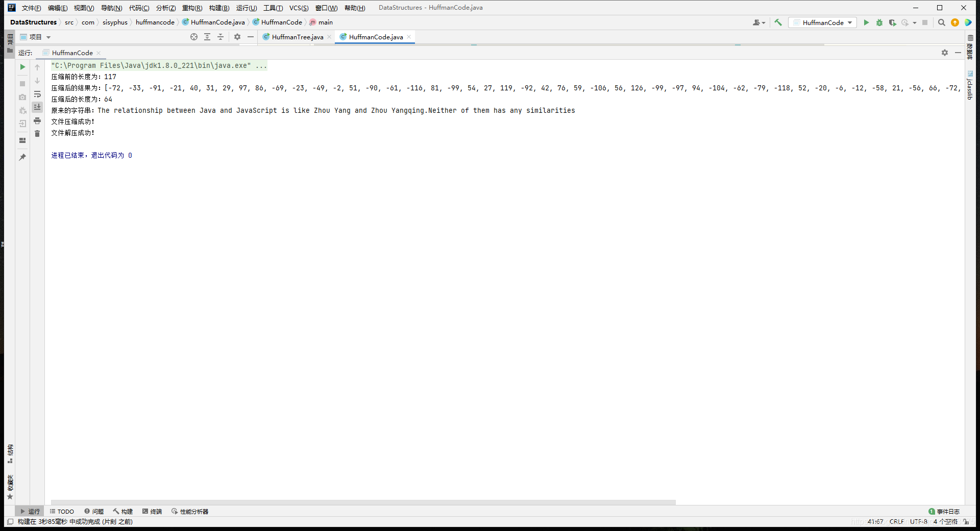Toggle the pin tab icon in the Run panel
Image resolution: width=980 pixels, height=531 pixels.
[x=22, y=157]
